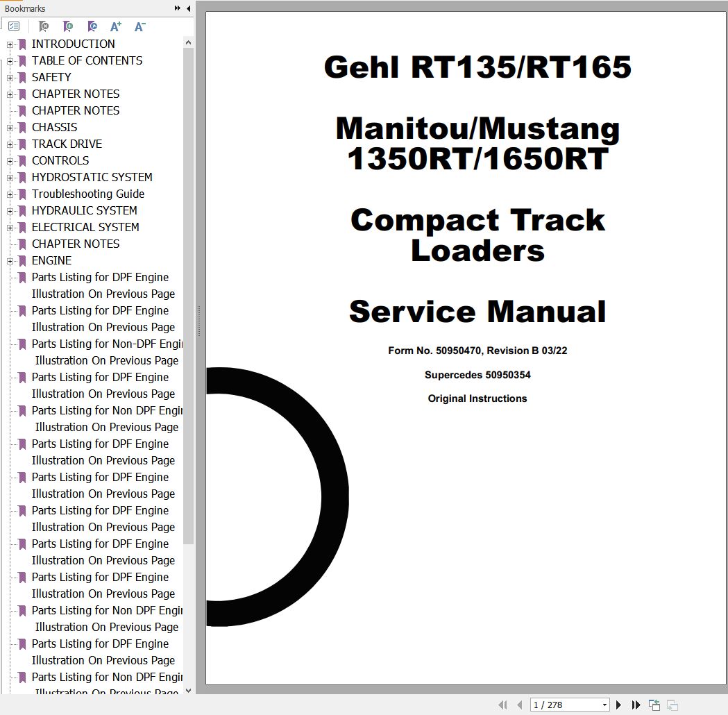Click the next view icon

(672, 705)
